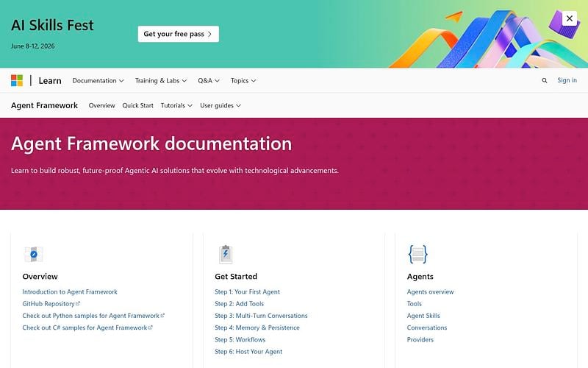
Task: Expand the Q&A dropdown
Action: (x=209, y=80)
